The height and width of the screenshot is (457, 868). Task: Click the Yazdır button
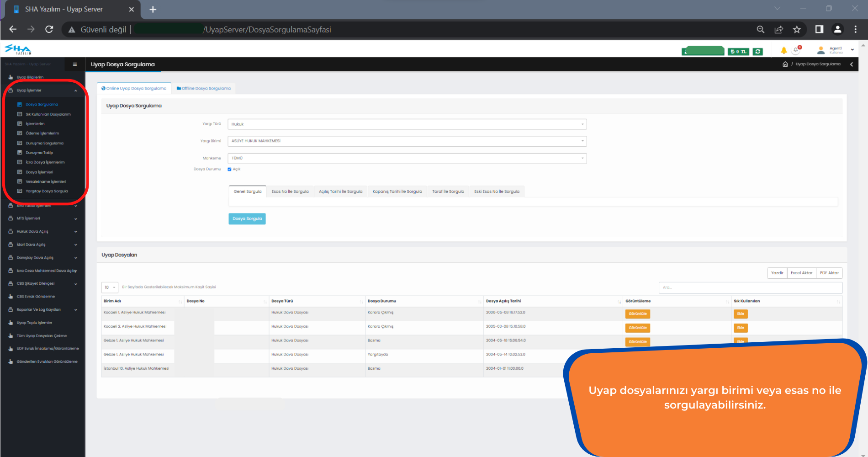pos(777,273)
